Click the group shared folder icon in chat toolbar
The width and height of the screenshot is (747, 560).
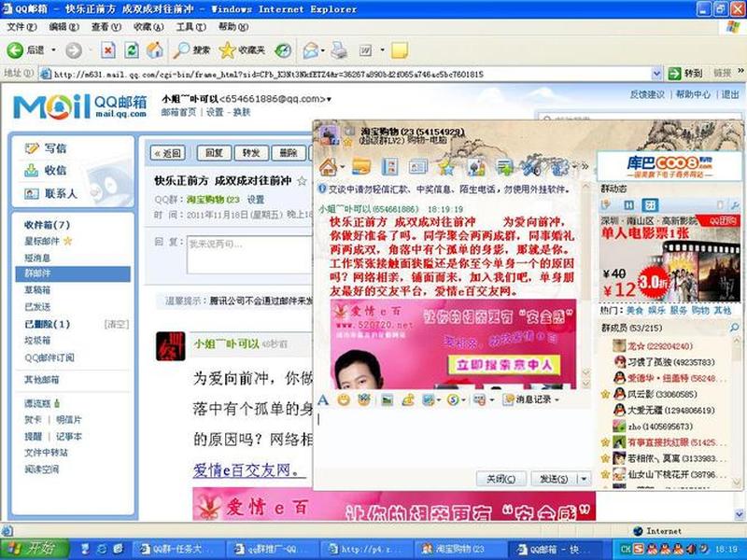pos(361,167)
